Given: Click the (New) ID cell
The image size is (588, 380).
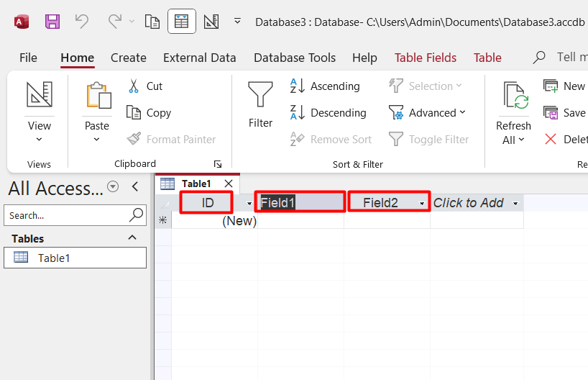Looking at the screenshot, I should (x=214, y=220).
